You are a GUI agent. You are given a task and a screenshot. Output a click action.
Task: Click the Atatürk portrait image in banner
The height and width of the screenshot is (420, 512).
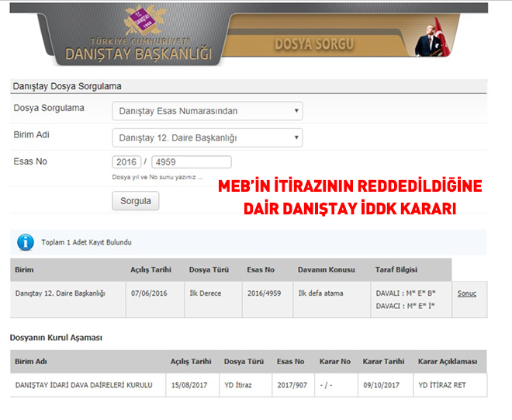[x=433, y=37]
